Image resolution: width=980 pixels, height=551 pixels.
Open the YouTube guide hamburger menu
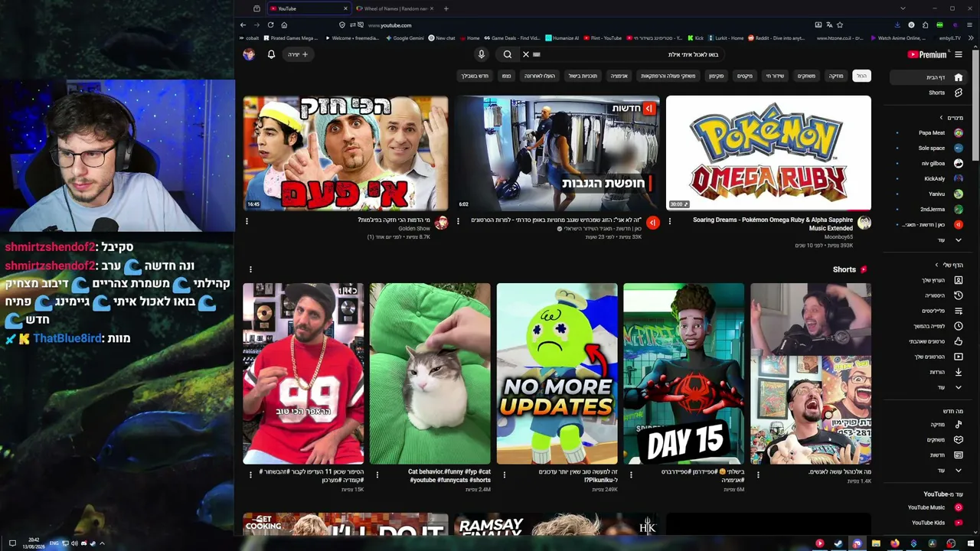point(959,54)
